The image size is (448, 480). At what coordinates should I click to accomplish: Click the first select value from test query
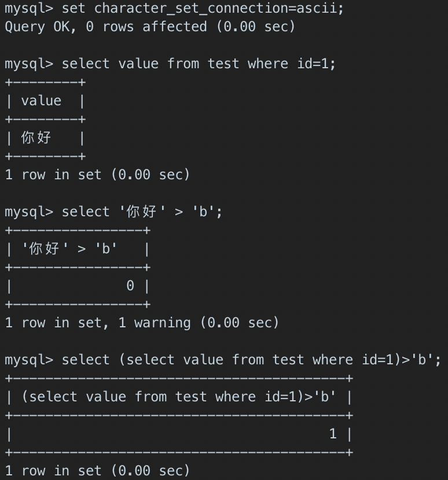pyautogui.click(x=198, y=64)
